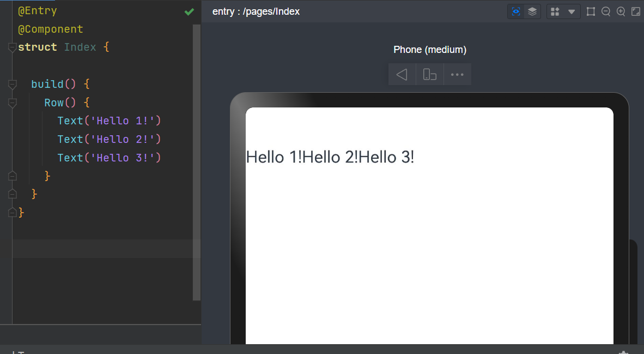644x354 pixels.
Task: Rotate the device with the orientation icon
Action: 430,75
